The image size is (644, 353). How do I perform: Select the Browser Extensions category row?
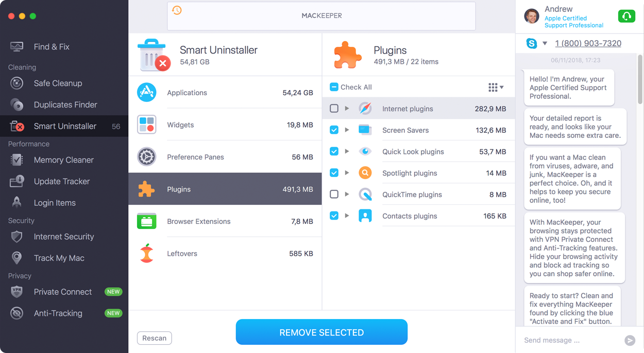point(225,221)
